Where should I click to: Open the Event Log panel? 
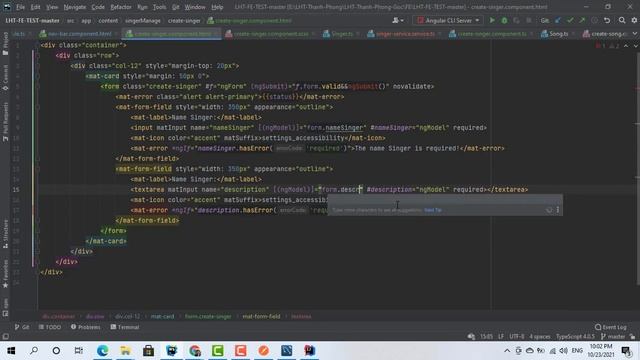coord(611,327)
